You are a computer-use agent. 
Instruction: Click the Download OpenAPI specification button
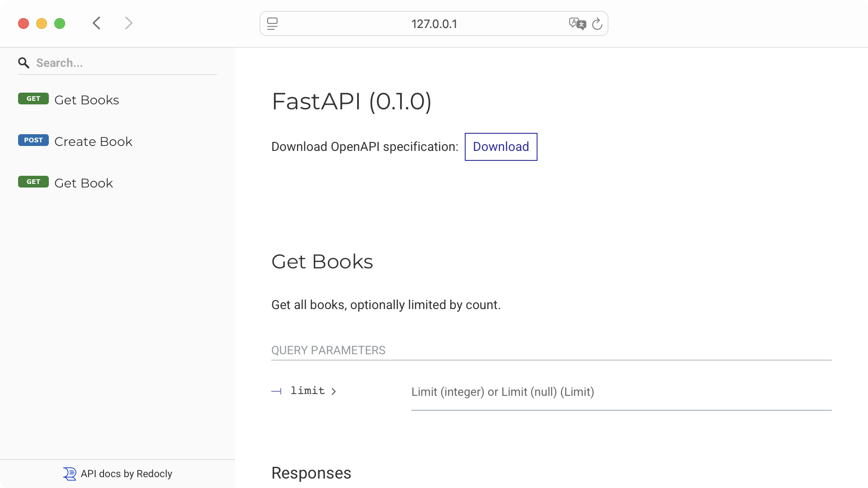click(500, 147)
